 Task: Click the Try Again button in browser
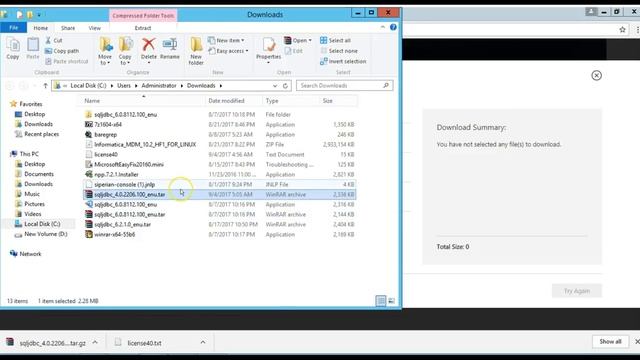click(577, 291)
